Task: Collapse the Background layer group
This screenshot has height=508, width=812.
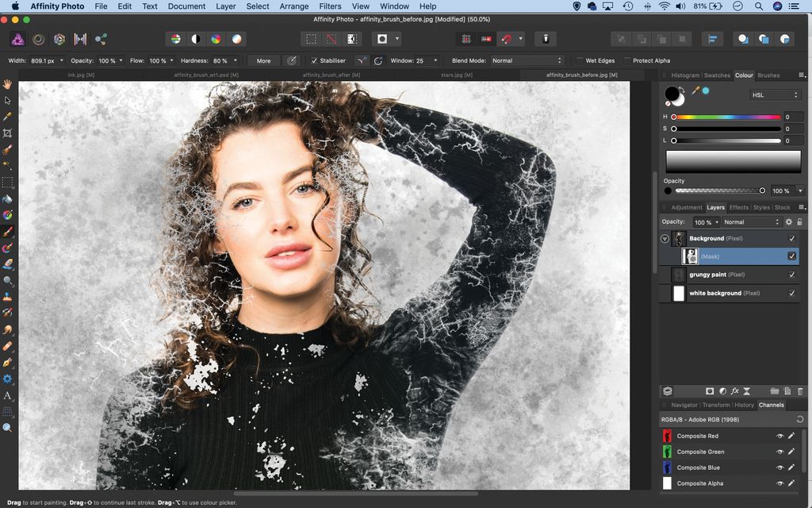Action: (663, 238)
